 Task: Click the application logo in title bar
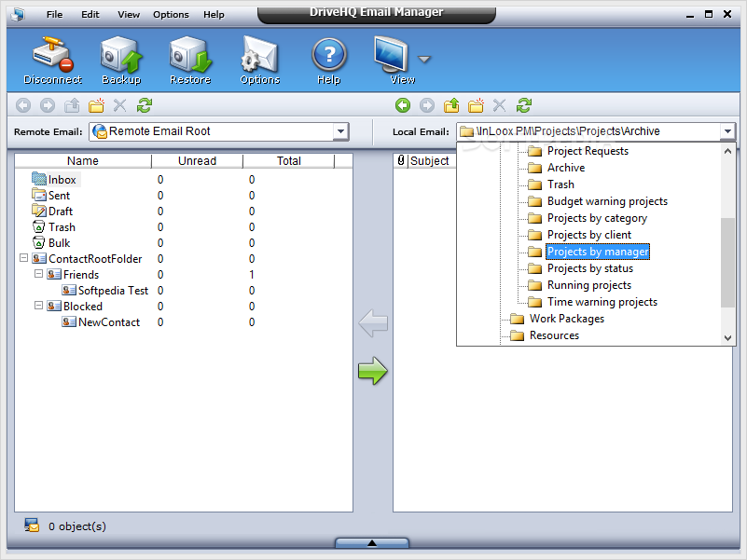click(18, 14)
